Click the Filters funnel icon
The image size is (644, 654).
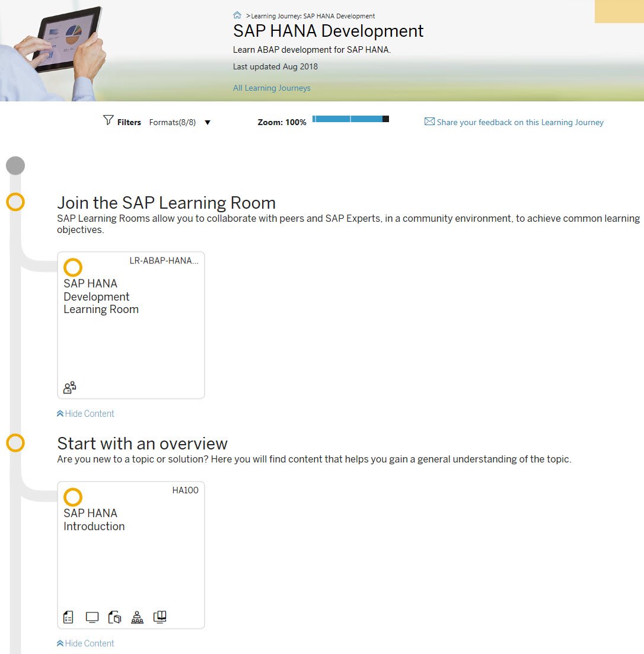point(109,120)
